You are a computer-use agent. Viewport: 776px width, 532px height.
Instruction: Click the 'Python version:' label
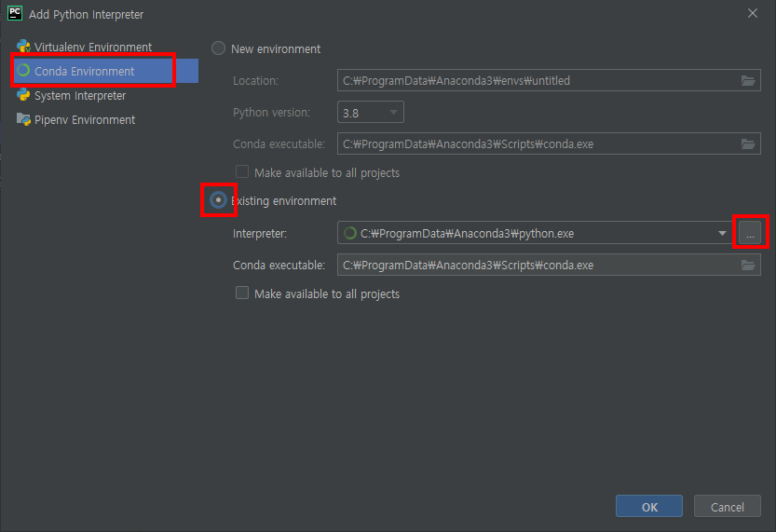point(272,113)
